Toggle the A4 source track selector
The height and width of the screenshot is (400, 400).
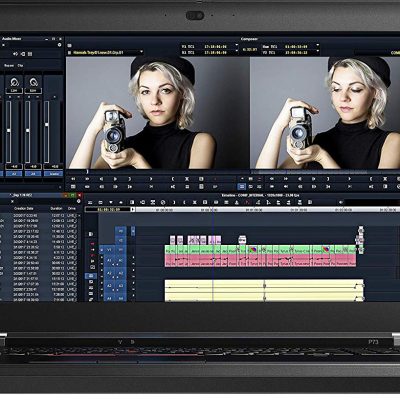click(110, 298)
